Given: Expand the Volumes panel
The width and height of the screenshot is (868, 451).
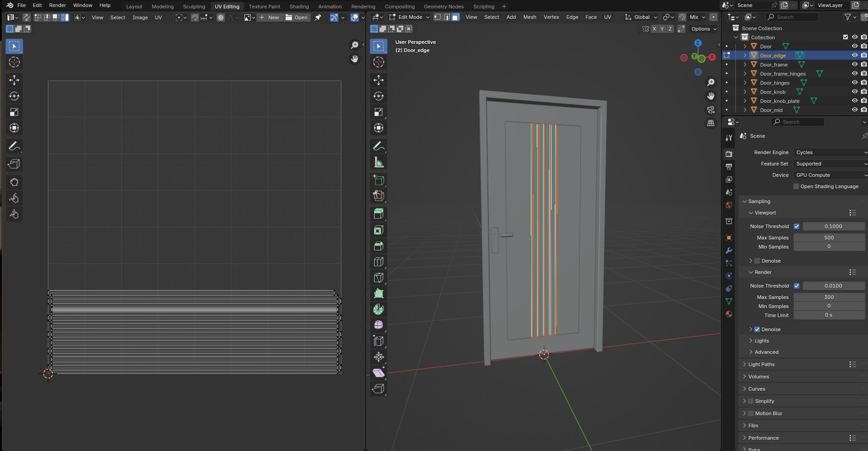Looking at the screenshot, I should point(759,376).
